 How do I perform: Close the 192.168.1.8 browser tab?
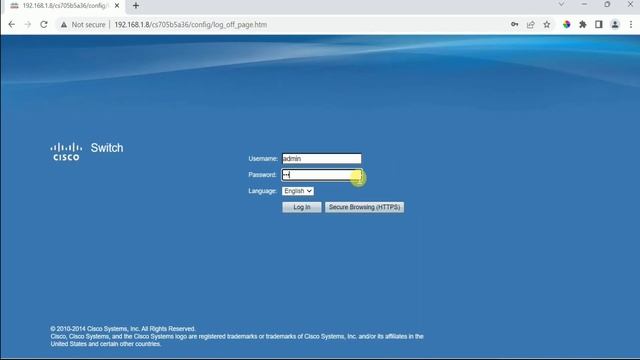click(117, 6)
